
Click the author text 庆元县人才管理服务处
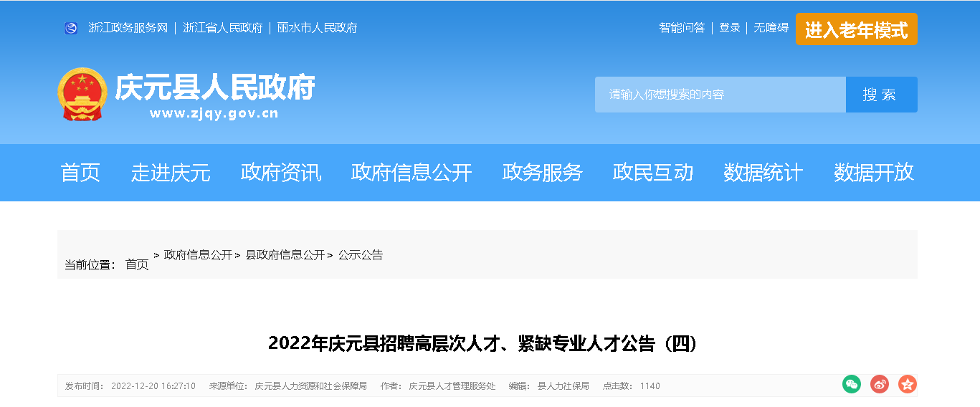click(452, 386)
